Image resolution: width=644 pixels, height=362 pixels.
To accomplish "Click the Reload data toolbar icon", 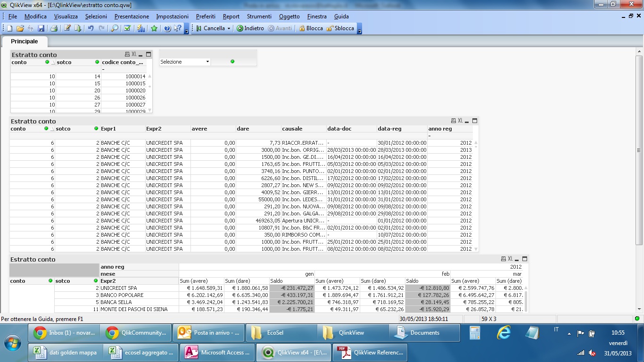I will click(x=78, y=28).
